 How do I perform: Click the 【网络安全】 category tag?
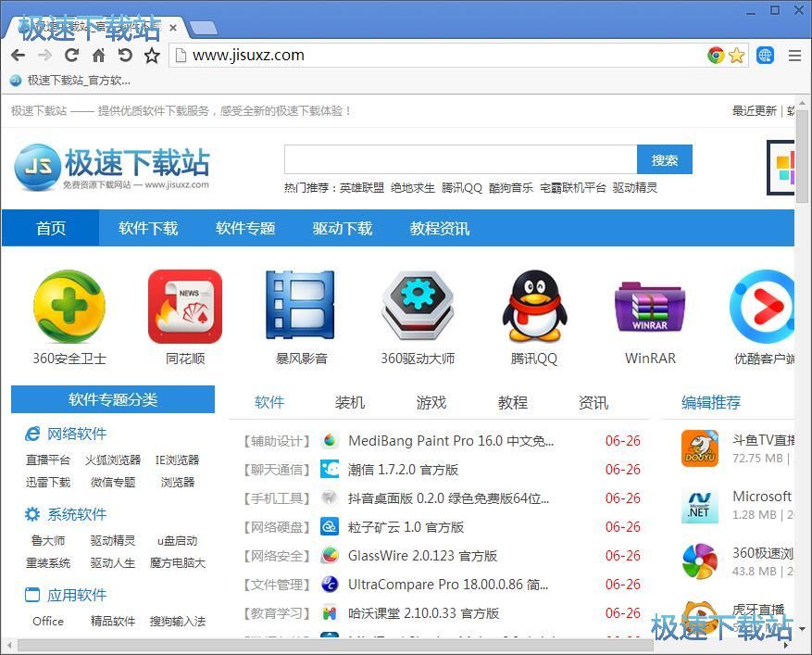pyautogui.click(x=277, y=556)
